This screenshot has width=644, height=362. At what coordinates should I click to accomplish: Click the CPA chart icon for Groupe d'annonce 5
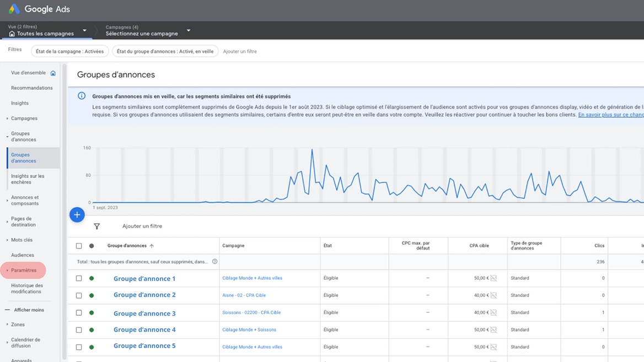point(493,347)
